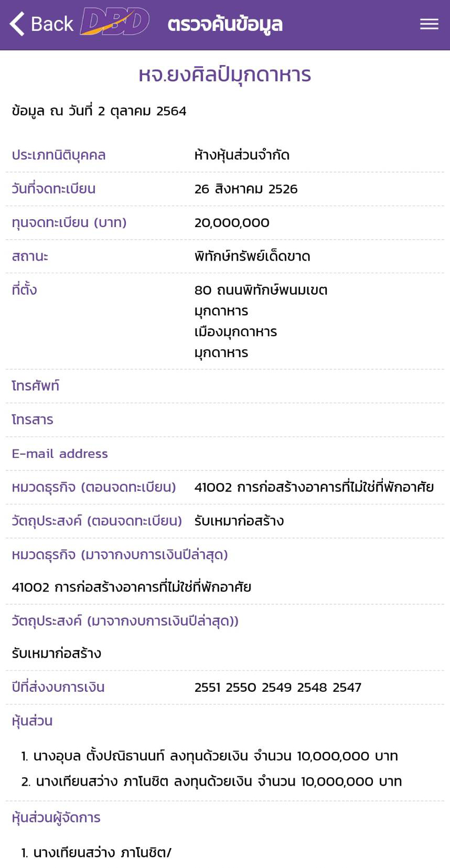Tap the ตรวจค้นข้อมูล header title
Viewport: 450px width, 868px height.
tap(225, 24)
